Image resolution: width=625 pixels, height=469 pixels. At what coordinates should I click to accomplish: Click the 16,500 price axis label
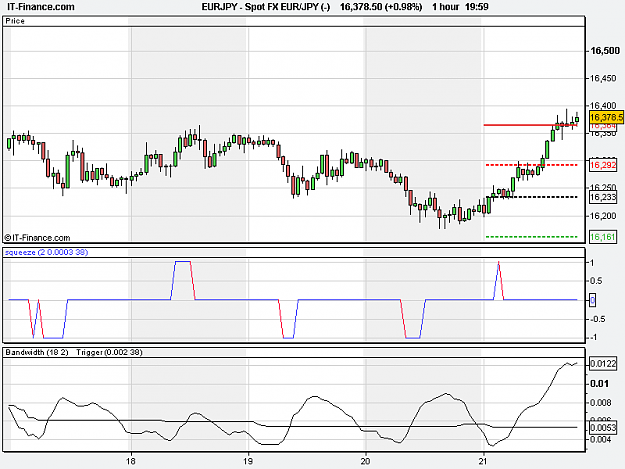(605, 51)
